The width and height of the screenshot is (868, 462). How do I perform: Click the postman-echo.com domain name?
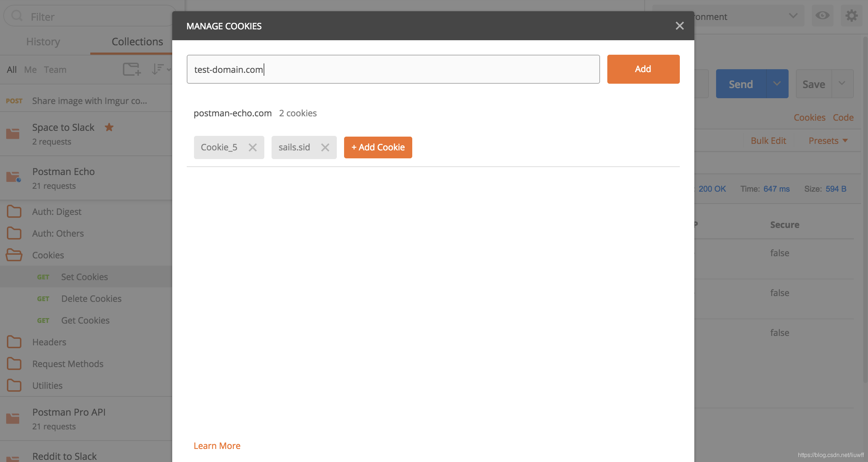coord(232,113)
